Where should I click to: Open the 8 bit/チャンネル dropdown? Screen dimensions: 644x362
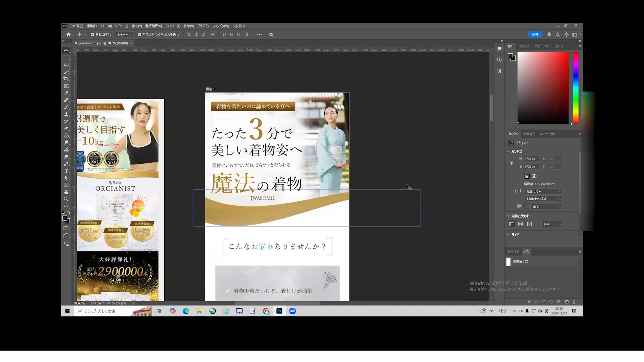pyautogui.click(x=543, y=199)
